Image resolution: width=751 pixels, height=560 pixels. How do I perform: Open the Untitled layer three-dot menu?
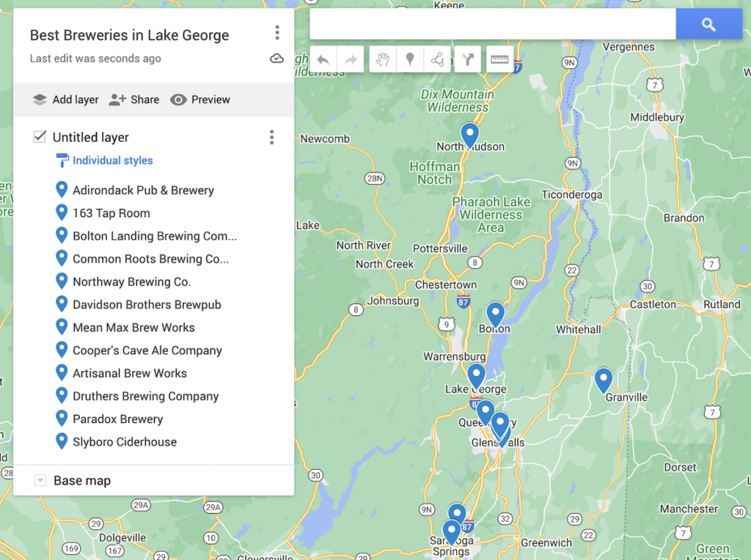(x=271, y=137)
